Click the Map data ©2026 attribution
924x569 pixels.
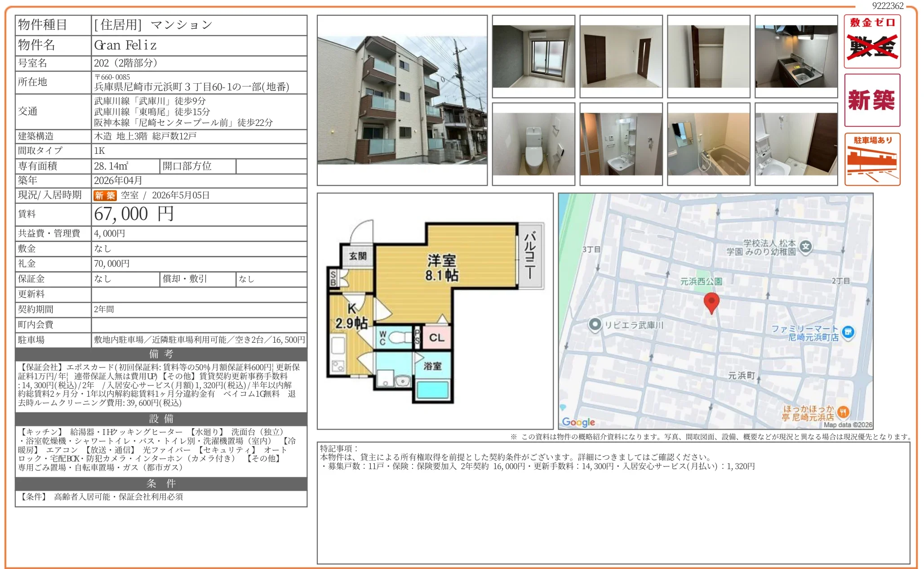847,425
